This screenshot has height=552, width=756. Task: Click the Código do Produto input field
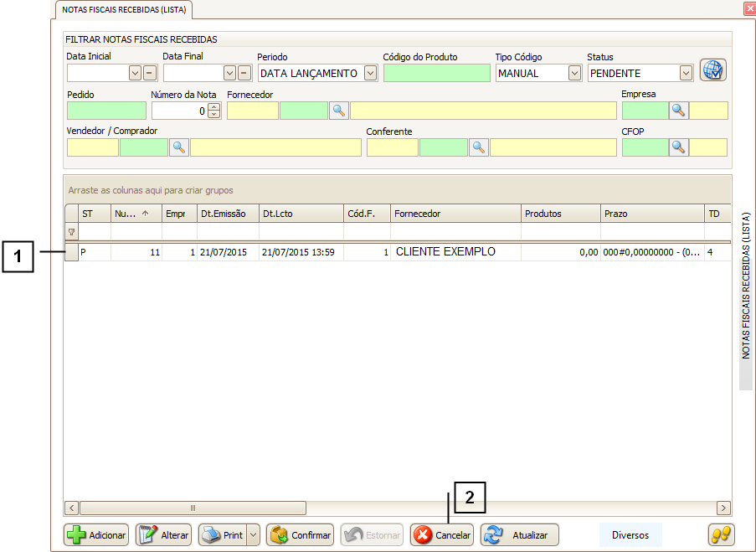point(436,73)
